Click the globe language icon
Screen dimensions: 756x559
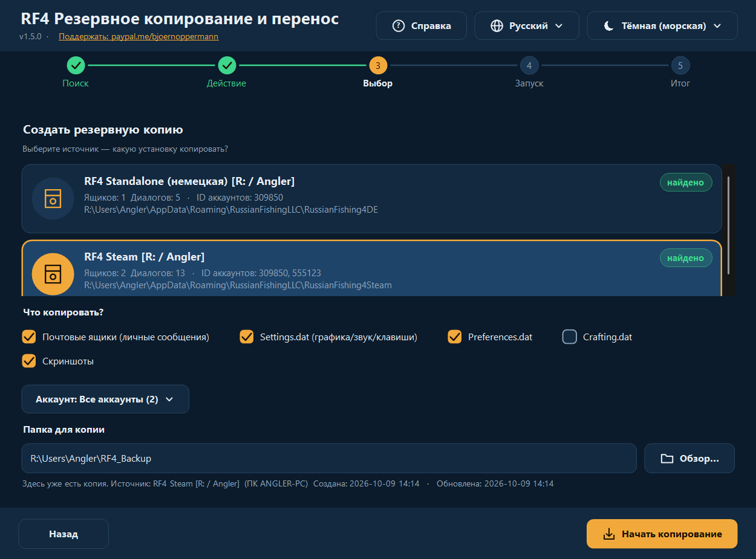click(497, 26)
